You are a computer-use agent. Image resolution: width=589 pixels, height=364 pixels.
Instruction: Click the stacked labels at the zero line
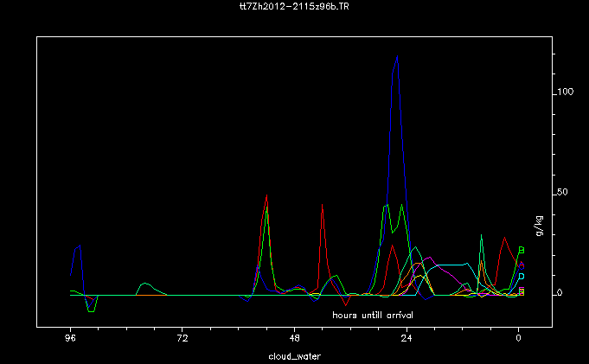[x=521, y=291]
